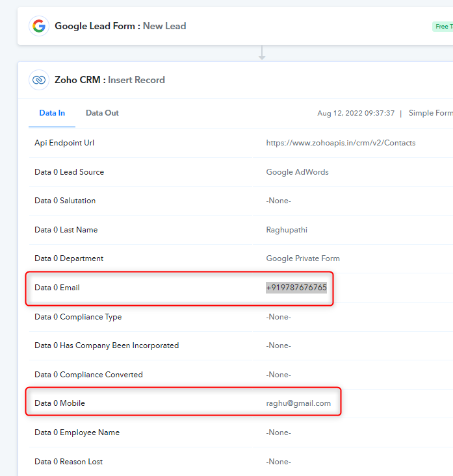Image resolution: width=453 pixels, height=476 pixels.
Task: Click the -None- value for Reason Lost
Action: [279, 462]
